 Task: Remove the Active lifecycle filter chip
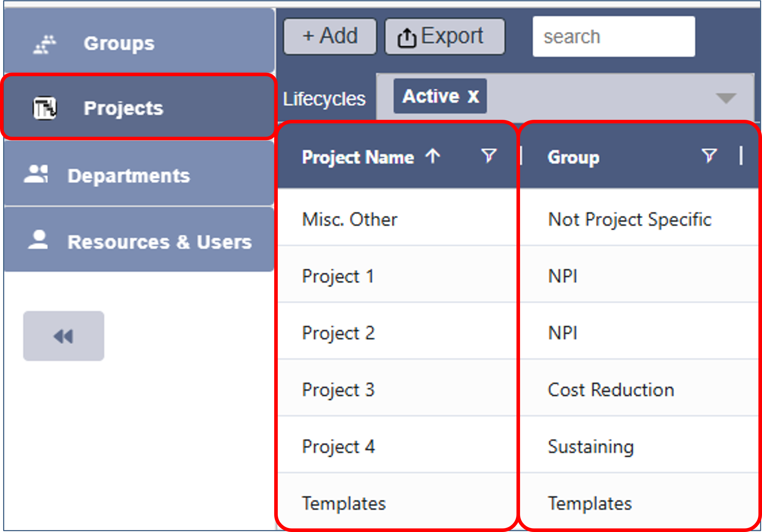[x=473, y=97]
